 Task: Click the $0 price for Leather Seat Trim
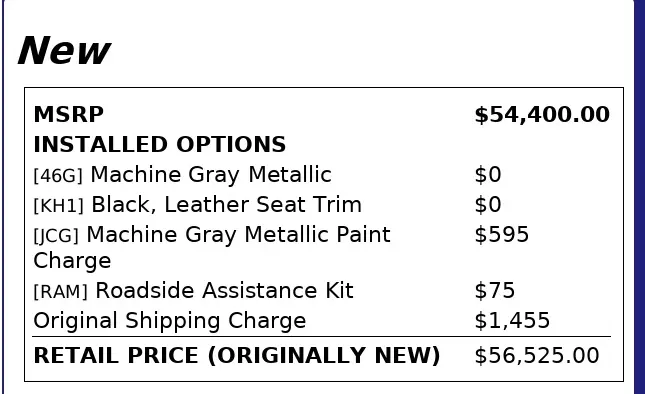pyautogui.click(x=488, y=204)
